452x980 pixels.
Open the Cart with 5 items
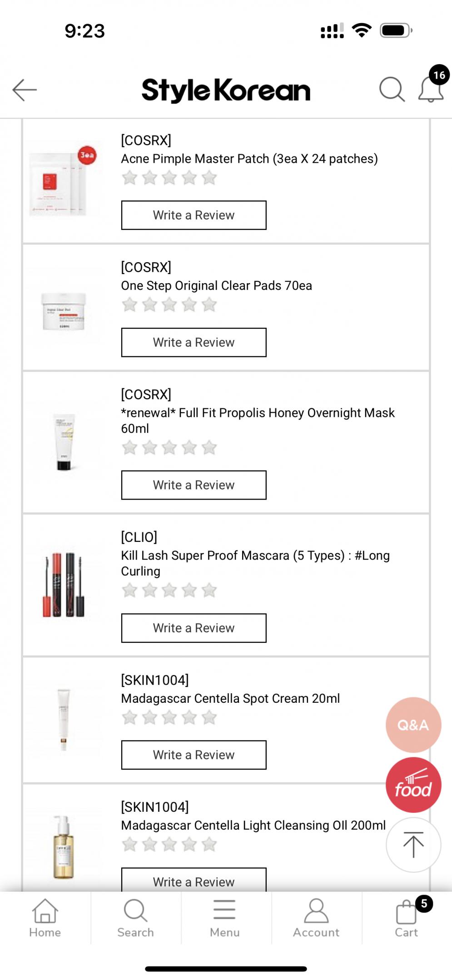407,917
